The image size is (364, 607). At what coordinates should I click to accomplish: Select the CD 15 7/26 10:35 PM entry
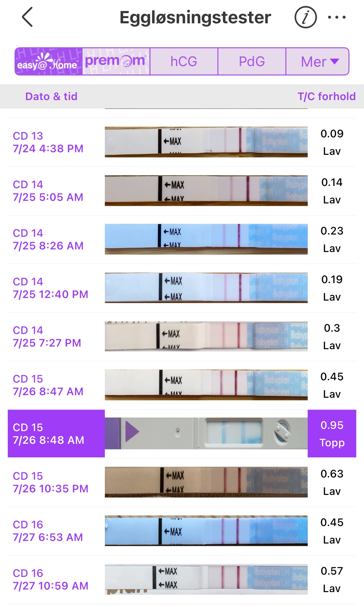click(x=50, y=482)
